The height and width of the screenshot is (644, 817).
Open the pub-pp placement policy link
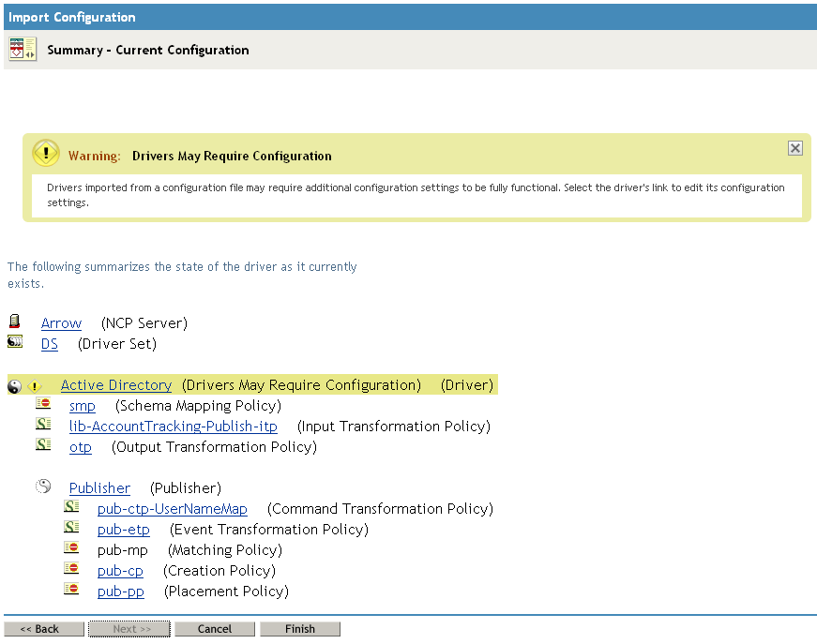click(121, 592)
